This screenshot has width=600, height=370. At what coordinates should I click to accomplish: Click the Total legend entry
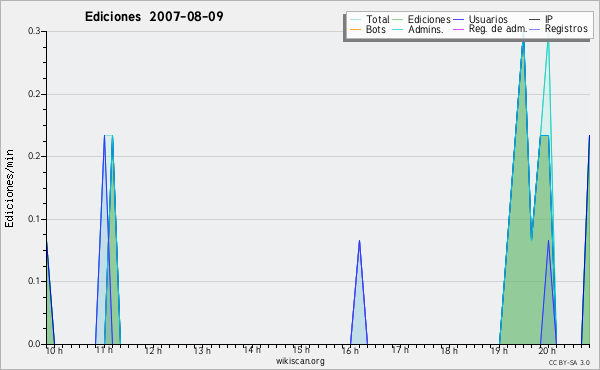(x=370, y=19)
